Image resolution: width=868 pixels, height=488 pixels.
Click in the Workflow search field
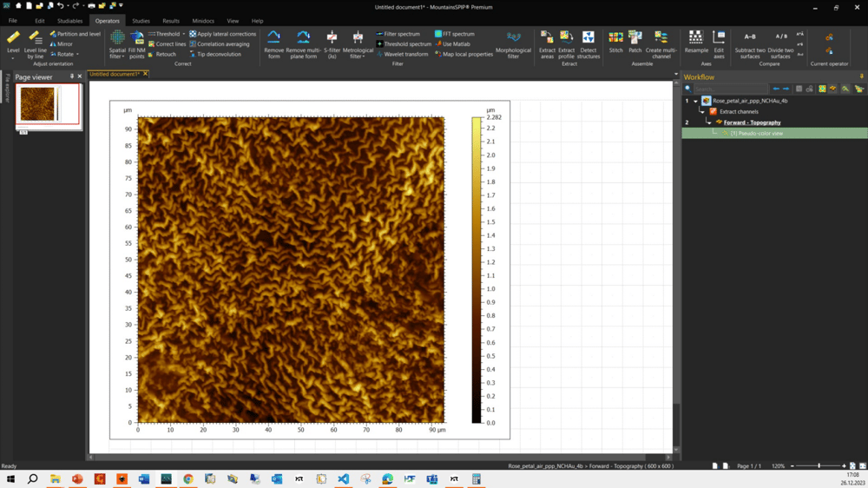(730, 89)
